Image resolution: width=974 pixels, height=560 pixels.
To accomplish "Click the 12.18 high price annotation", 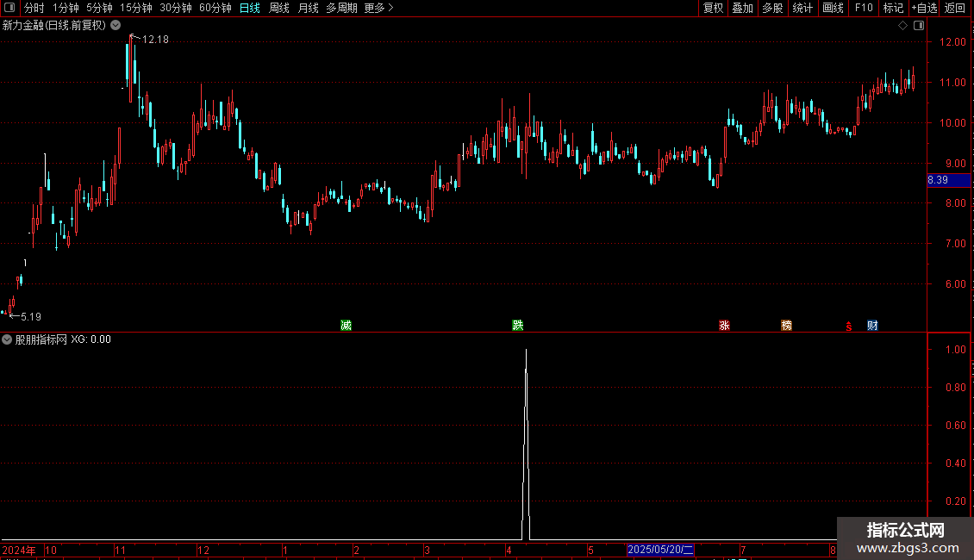I will coord(155,39).
